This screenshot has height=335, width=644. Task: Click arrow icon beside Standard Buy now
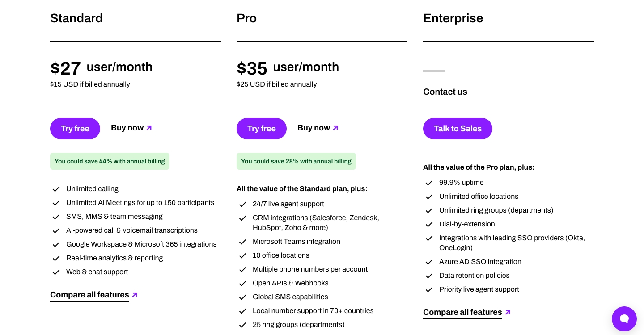(x=149, y=128)
